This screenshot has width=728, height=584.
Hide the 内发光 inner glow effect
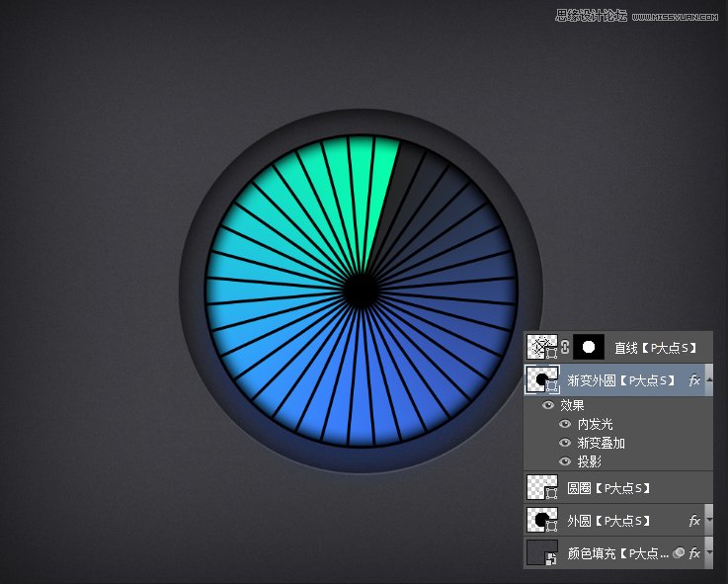[x=564, y=424]
